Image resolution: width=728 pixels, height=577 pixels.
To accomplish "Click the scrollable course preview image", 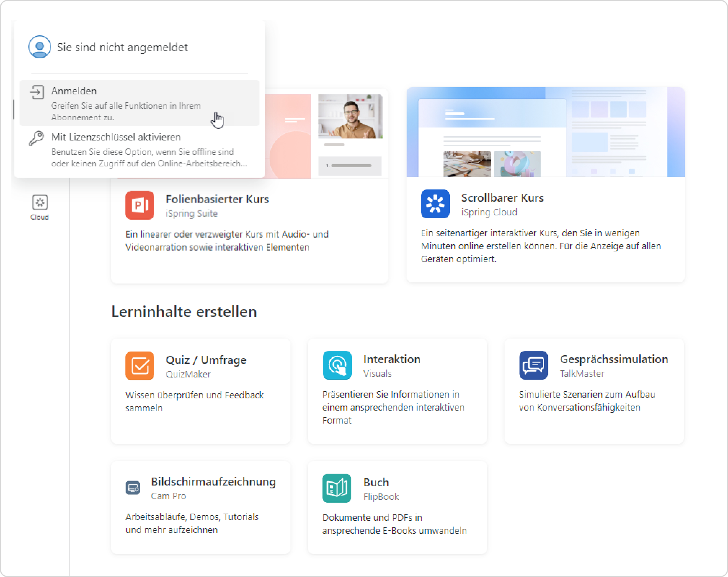I will [545, 132].
